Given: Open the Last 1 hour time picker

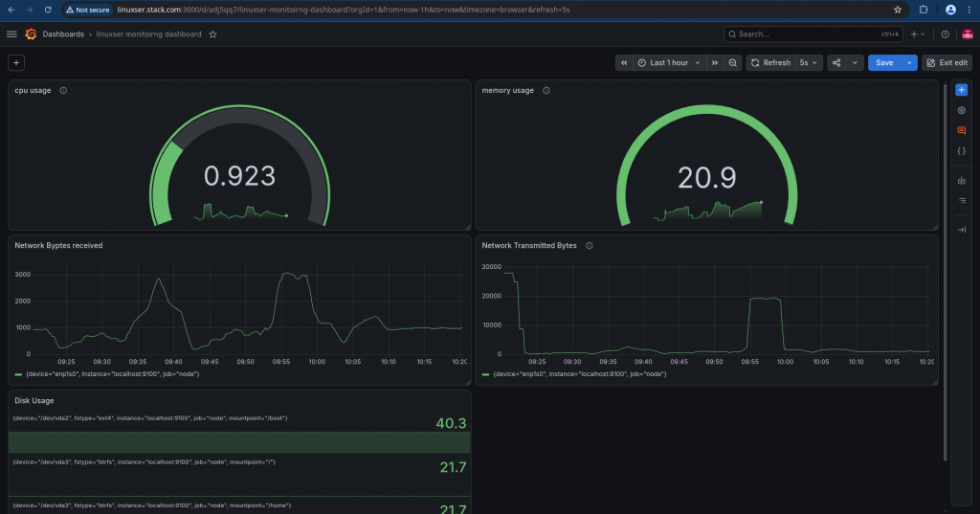Looking at the screenshot, I should click(x=669, y=62).
